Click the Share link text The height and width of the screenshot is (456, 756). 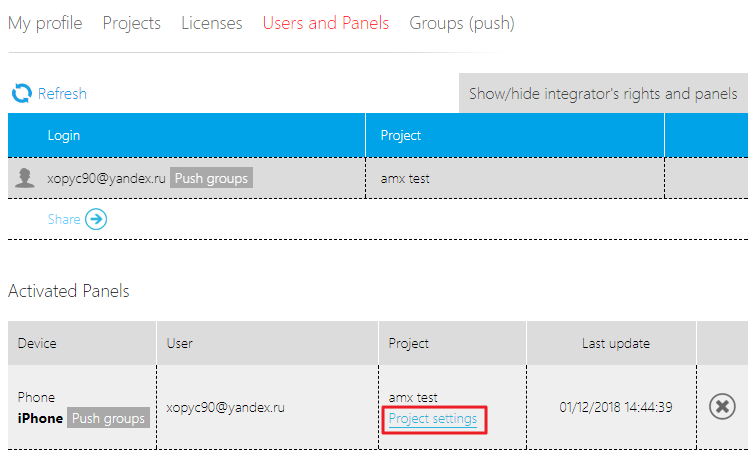point(63,219)
